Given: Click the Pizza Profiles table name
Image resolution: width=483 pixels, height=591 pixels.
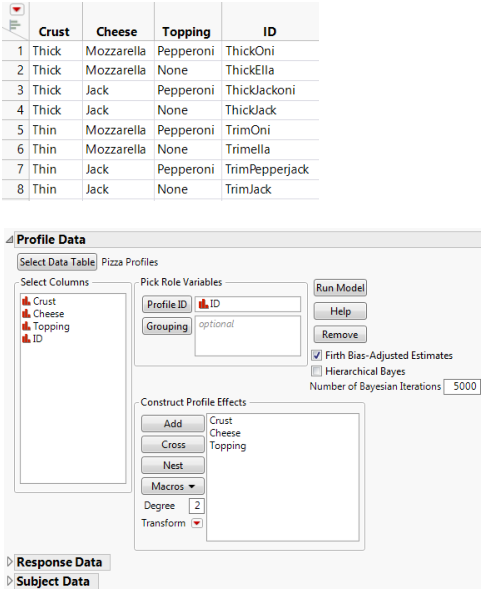Looking at the screenshot, I should pos(130,262).
